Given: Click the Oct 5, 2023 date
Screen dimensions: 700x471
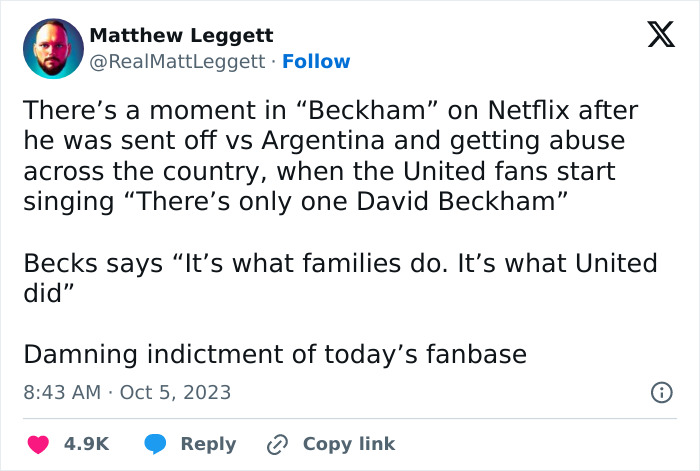Looking at the screenshot, I should [x=175, y=393].
